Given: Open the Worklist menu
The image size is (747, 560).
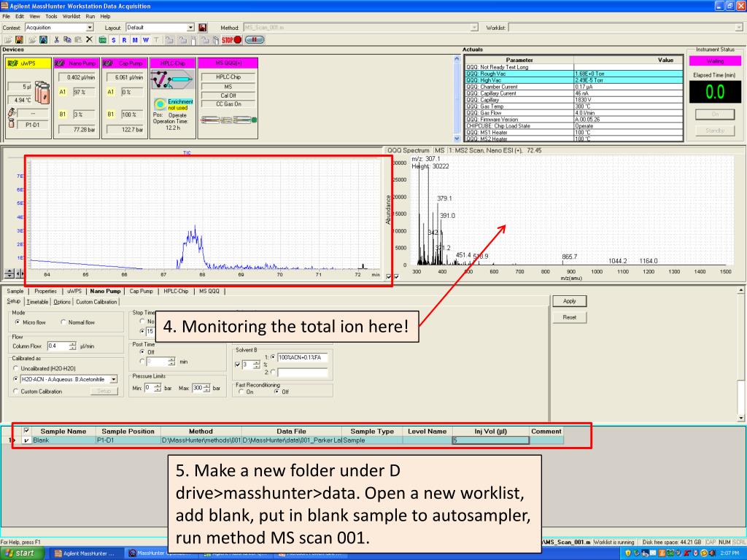Looking at the screenshot, I should (71, 16).
